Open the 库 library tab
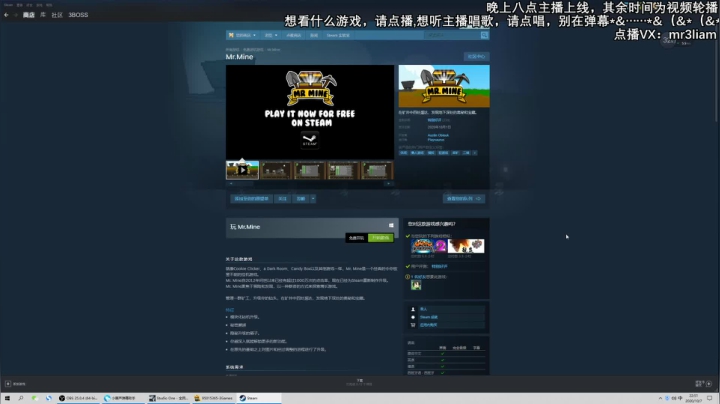The width and height of the screenshot is (720, 404). pyautogui.click(x=43, y=15)
